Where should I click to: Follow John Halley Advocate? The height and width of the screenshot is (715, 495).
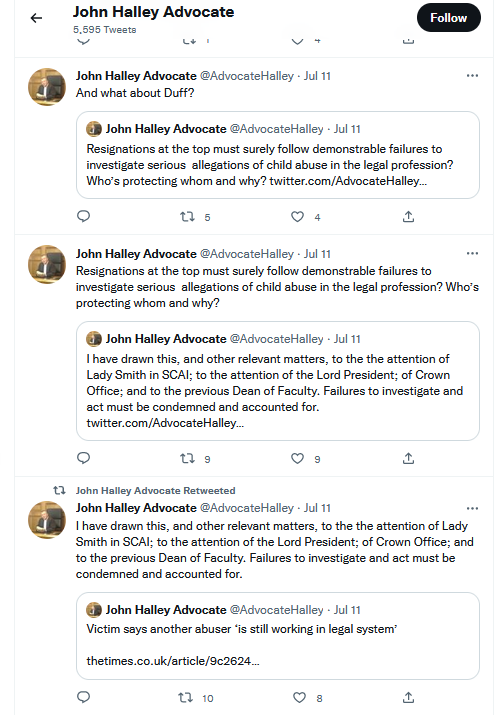pos(449,18)
